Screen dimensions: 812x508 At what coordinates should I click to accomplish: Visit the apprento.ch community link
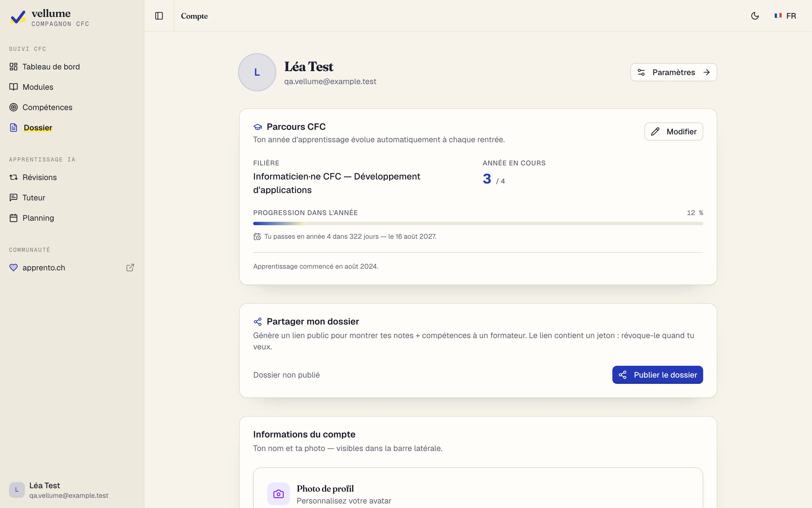[x=72, y=268]
